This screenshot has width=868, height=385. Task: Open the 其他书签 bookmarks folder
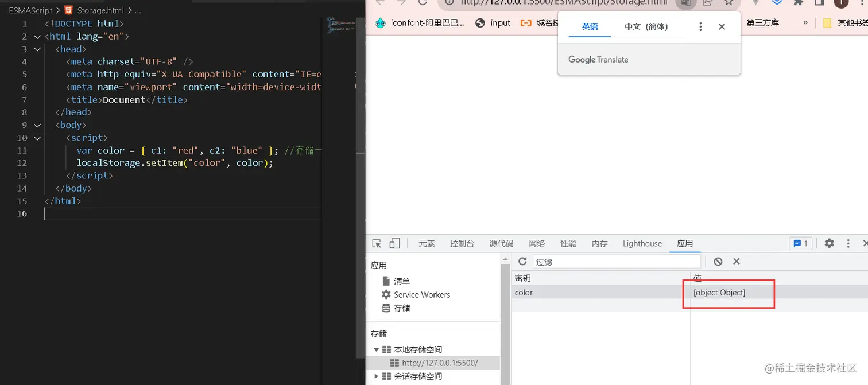click(x=844, y=23)
